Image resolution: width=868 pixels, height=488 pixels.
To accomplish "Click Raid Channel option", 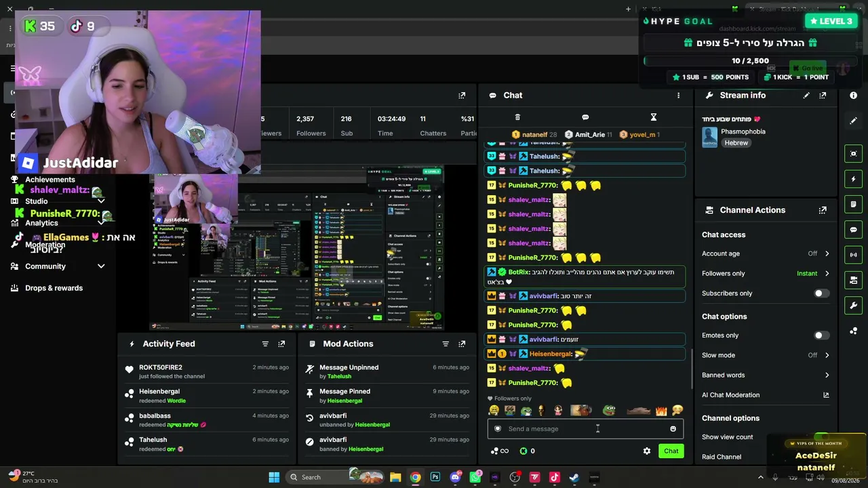I will pos(722,457).
